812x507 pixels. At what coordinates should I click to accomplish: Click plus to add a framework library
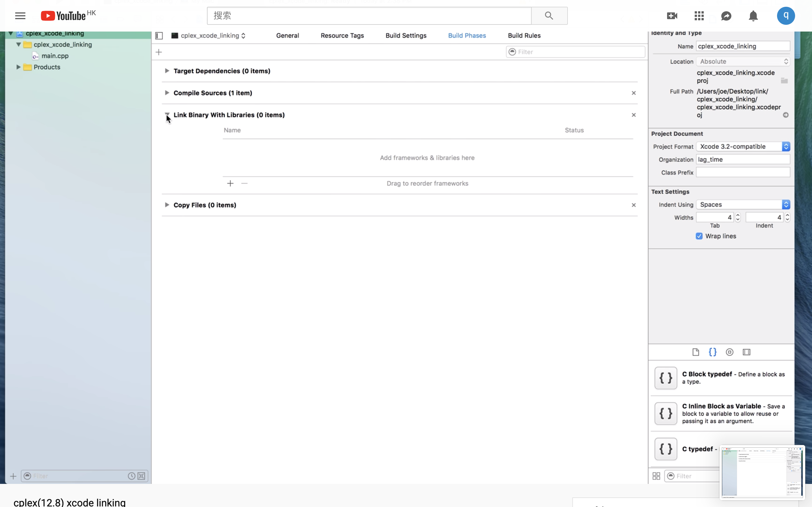230,183
